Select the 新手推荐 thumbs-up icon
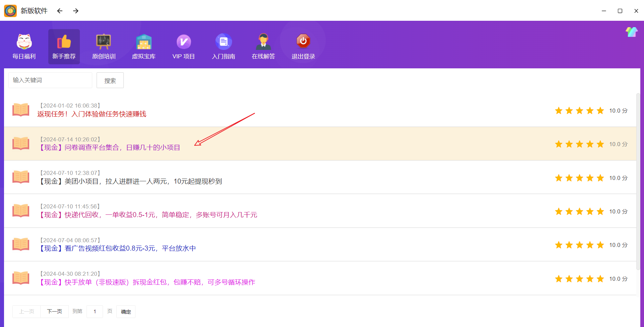The height and width of the screenshot is (327, 644). click(x=64, y=42)
